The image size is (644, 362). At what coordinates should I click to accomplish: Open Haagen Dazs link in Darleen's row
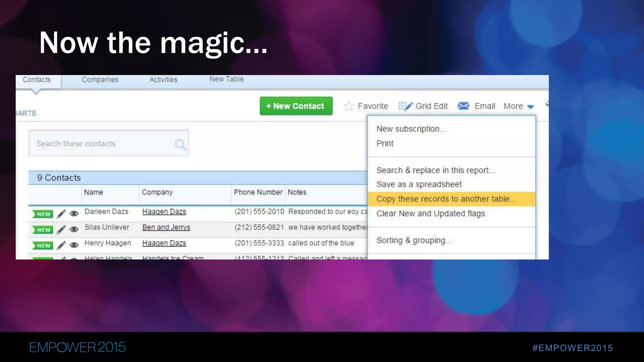pos(164,212)
